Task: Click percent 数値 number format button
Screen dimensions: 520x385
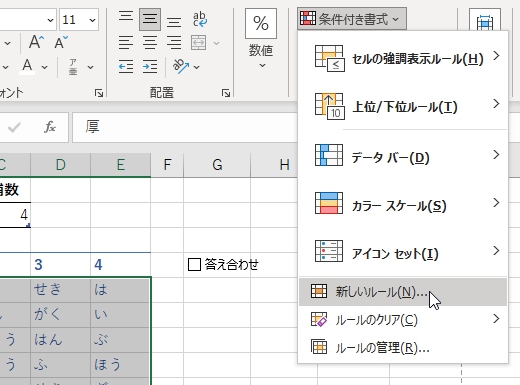Action: point(261,38)
